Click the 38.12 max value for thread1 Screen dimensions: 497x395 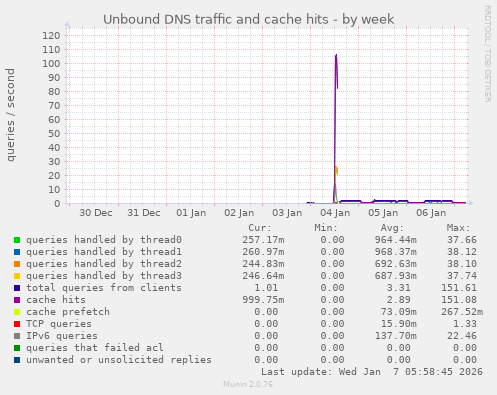pos(462,252)
